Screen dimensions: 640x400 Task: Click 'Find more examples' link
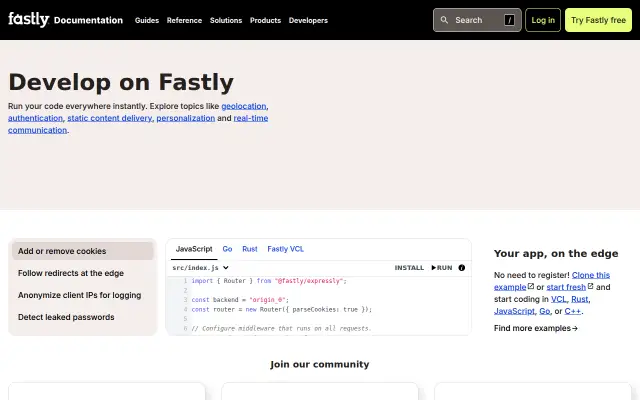click(536, 328)
